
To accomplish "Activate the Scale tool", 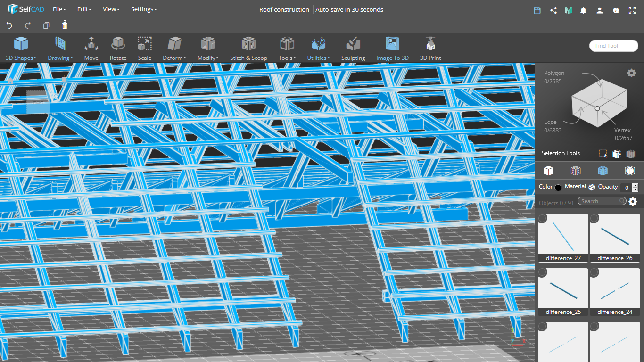I will (x=145, y=49).
